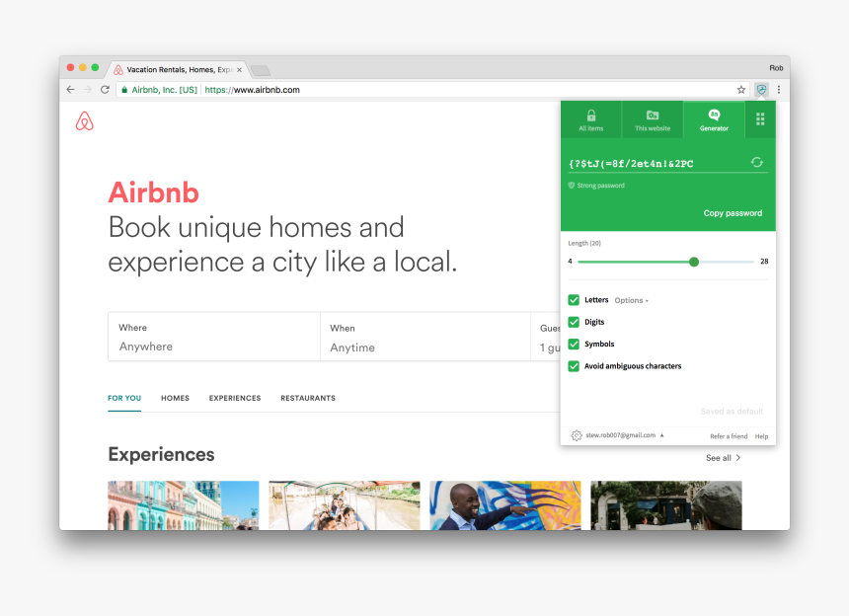
Task: Click the minimum length value 4
Action: 570,262
